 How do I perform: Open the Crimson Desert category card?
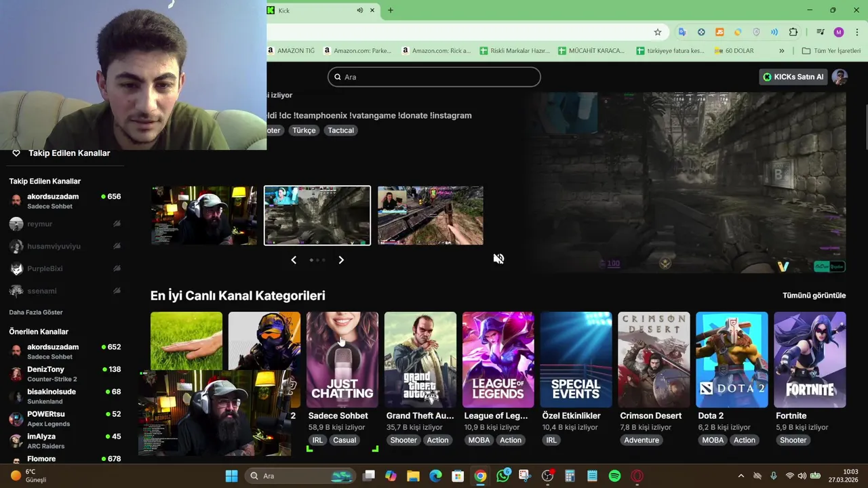(654, 360)
